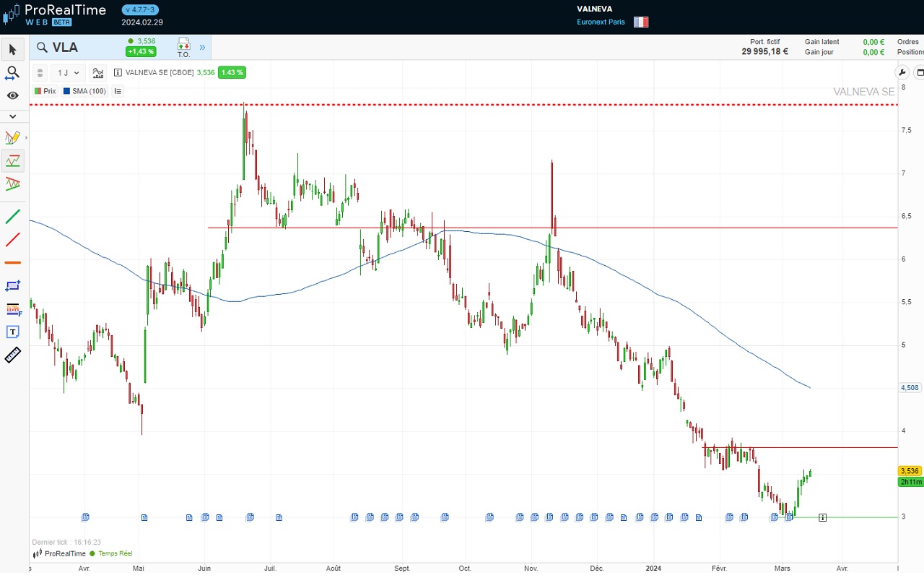Click the Positions tab
This screenshot has height=583, width=924.
911,52
